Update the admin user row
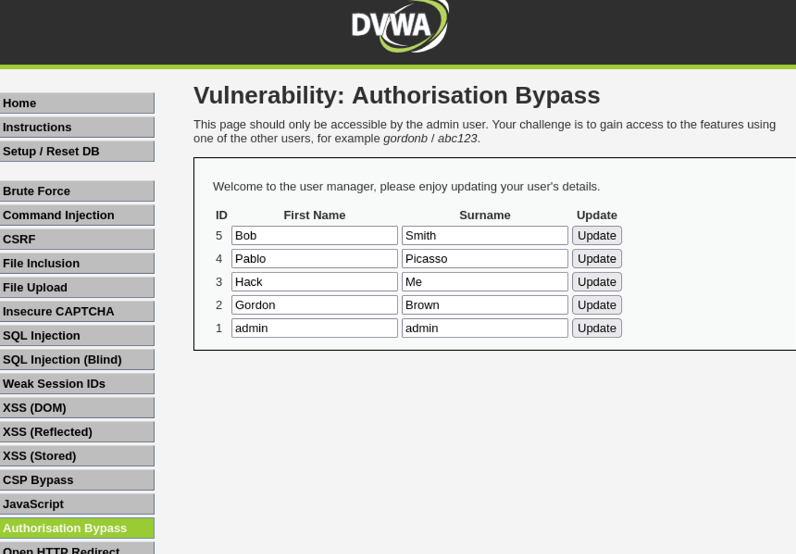The height and width of the screenshot is (554, 796). pos(597,328)
